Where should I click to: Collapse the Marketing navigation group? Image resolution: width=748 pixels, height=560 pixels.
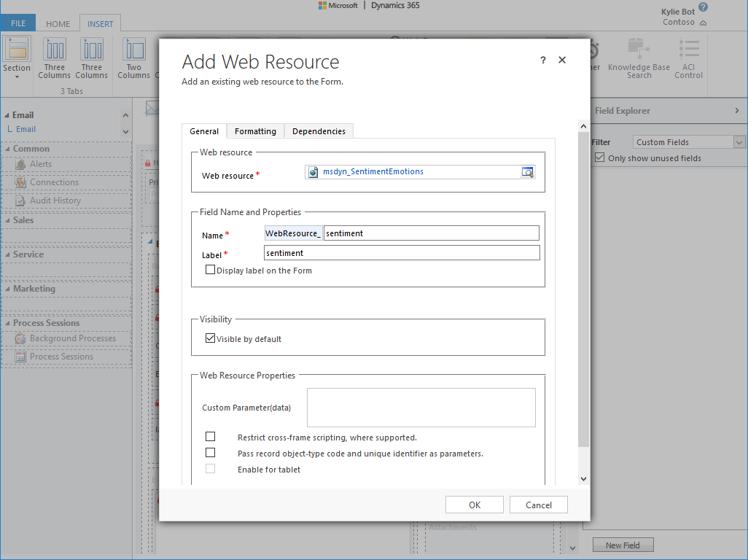point(7,289)
